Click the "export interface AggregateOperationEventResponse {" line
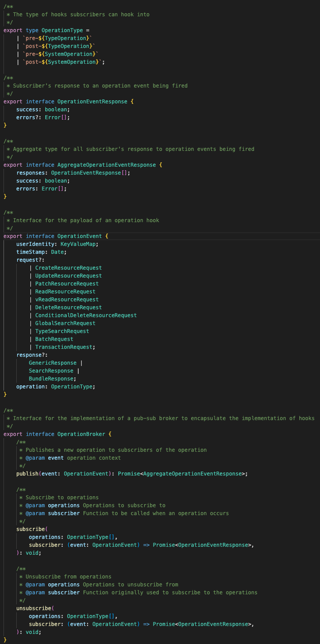The height and width of the screenshot is (644, 320). (x=83, y=165)
